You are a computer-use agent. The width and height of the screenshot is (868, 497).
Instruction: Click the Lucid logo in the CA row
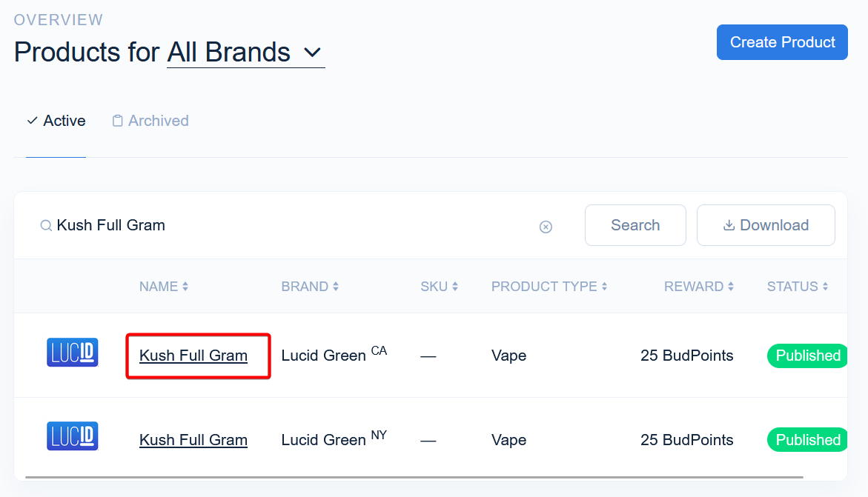72,353
